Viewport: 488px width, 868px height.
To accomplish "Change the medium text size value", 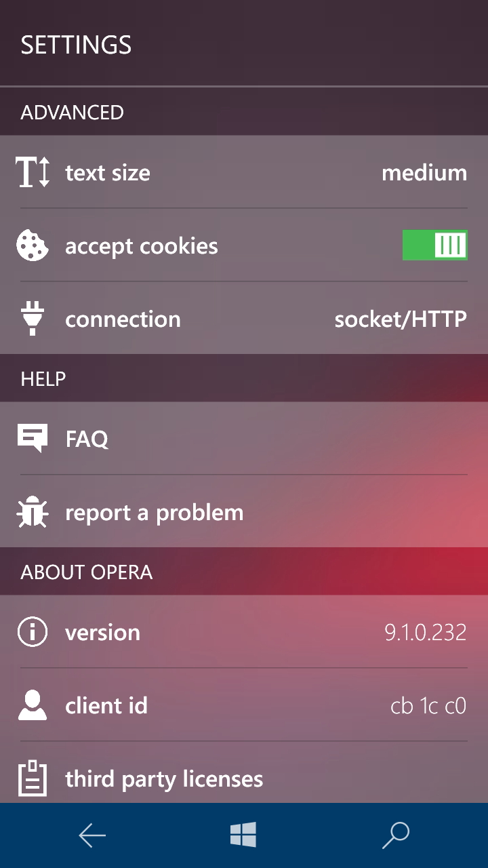I will coord(424,173).
